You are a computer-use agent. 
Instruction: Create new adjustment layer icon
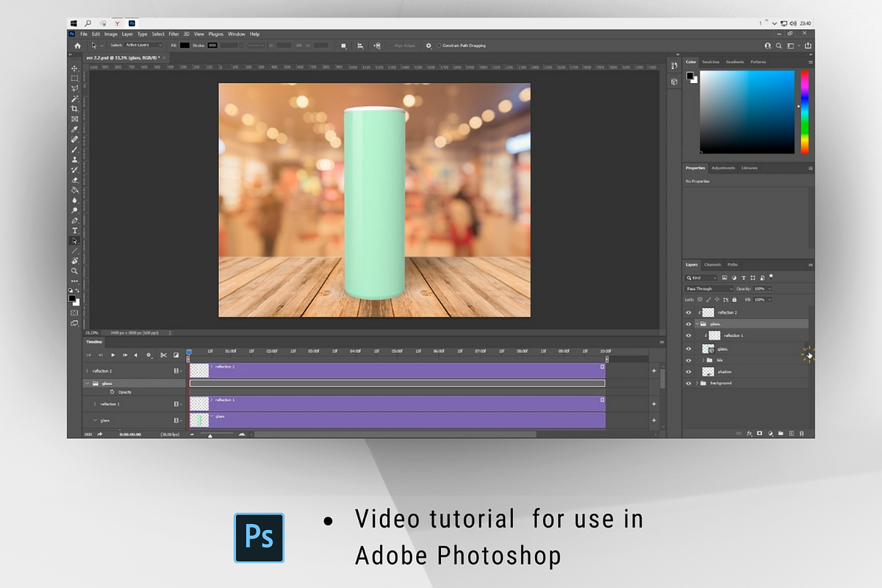[x=770, y=434]
